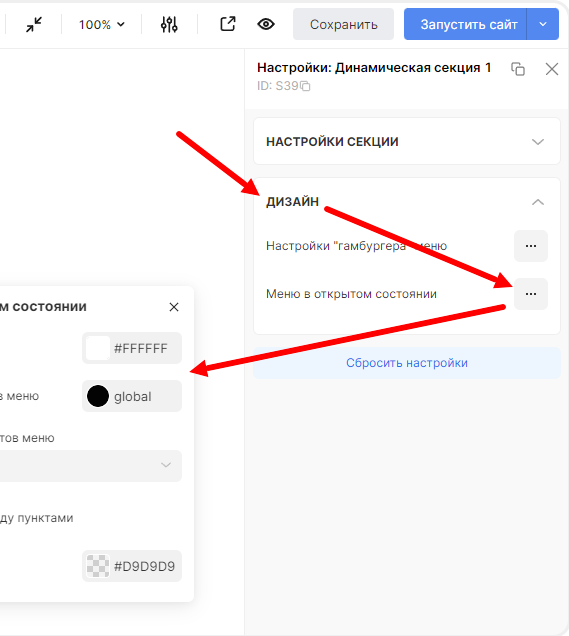The image size is (569, 636).
Task: Click the global color value text
Action: [133, 396]
